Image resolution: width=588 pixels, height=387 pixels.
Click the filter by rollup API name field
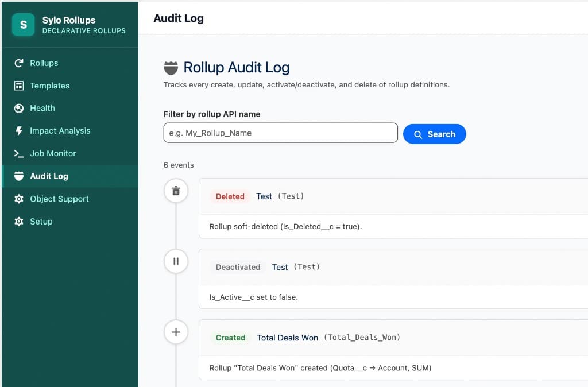click(280, 133)
